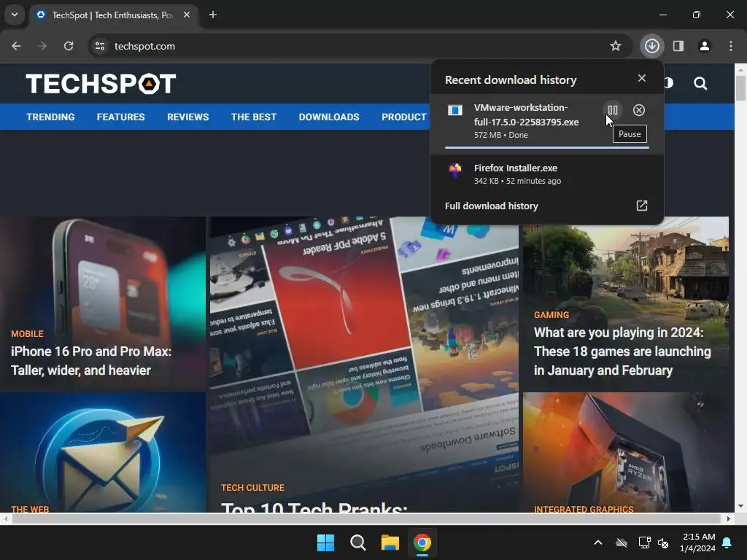Viewport: 747px width, 560px height.
Task: Open the network tray icon
Action: [x=644, y=542]
